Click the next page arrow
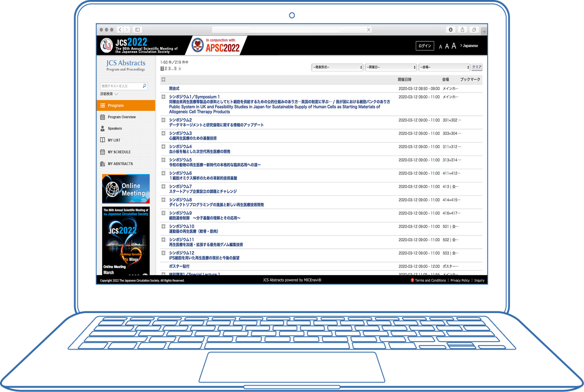584x392 pixels. [180, 68]
